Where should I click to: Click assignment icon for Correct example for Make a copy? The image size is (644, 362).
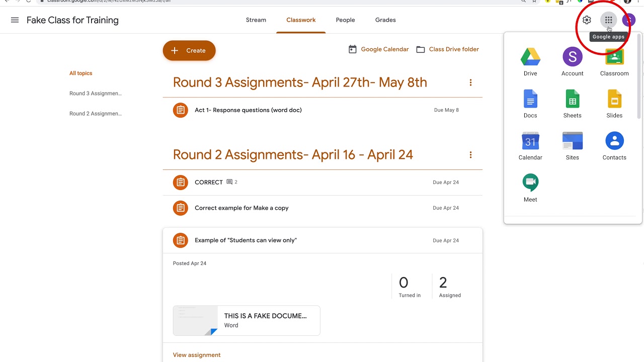(181, 208)
